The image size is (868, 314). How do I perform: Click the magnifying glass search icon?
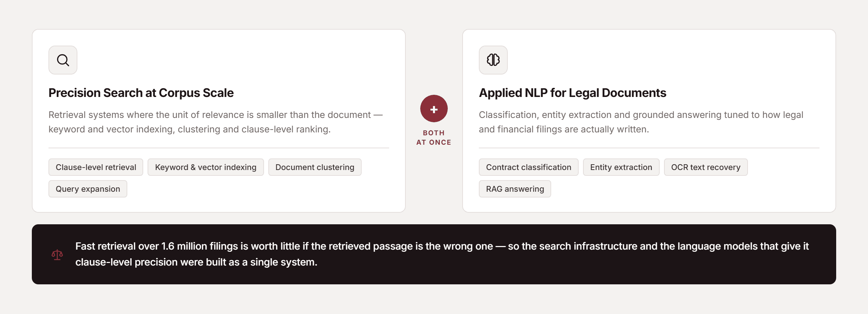[x=63, y=60]
